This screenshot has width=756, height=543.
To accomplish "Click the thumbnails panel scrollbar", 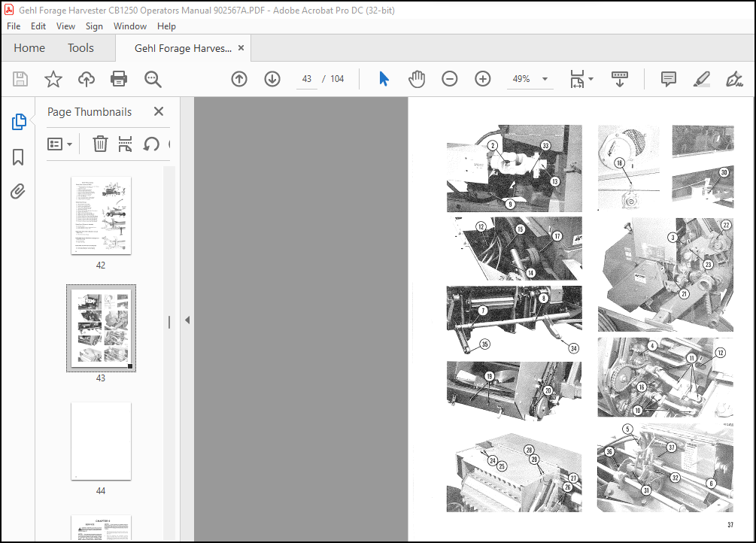I will 169,353.
